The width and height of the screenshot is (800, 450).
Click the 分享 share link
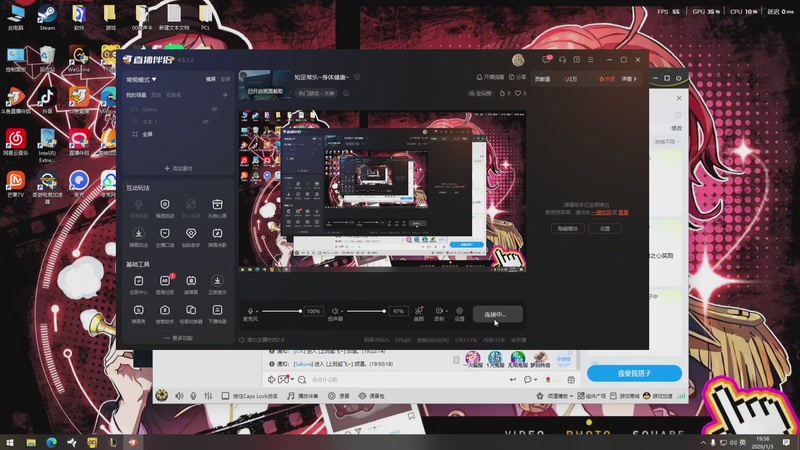coord(517,77)
